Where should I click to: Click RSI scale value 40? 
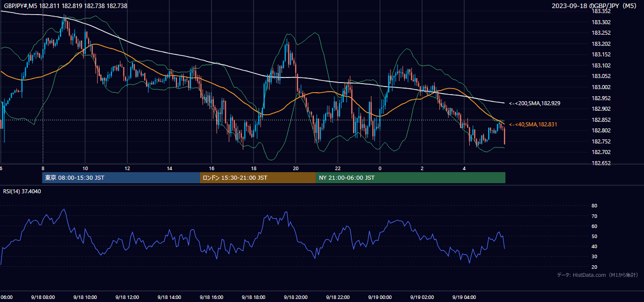pyautogui.click(x=594, y=246)
